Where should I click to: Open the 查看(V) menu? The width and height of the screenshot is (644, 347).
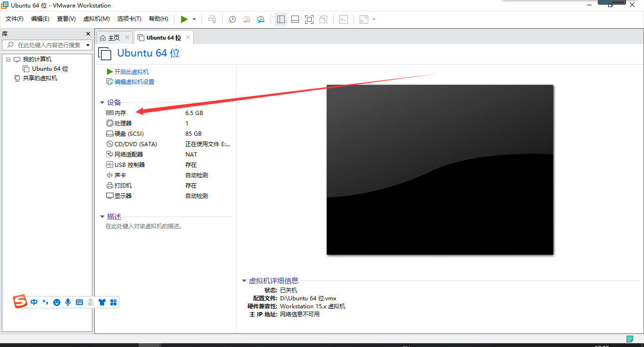66,19
